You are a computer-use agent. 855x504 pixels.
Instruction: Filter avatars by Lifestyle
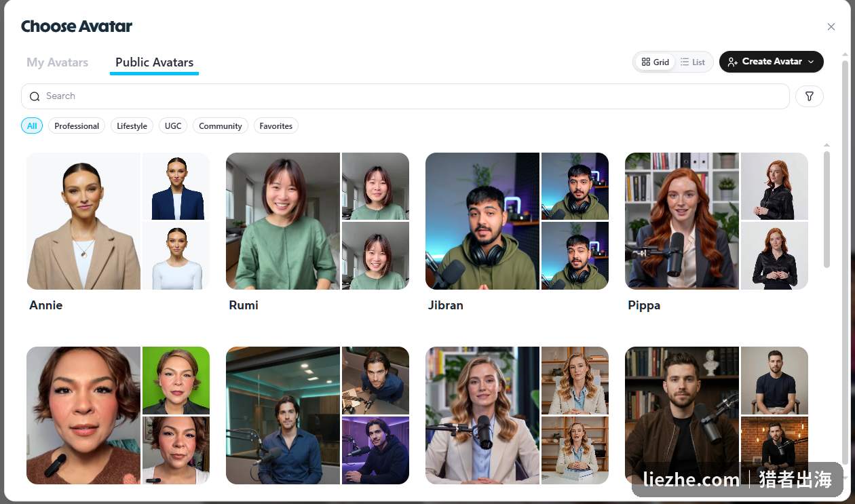pos(132,125)
